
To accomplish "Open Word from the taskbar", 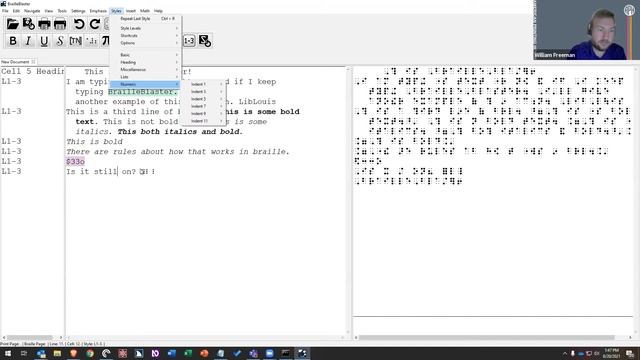I will [x=171, y=353].
